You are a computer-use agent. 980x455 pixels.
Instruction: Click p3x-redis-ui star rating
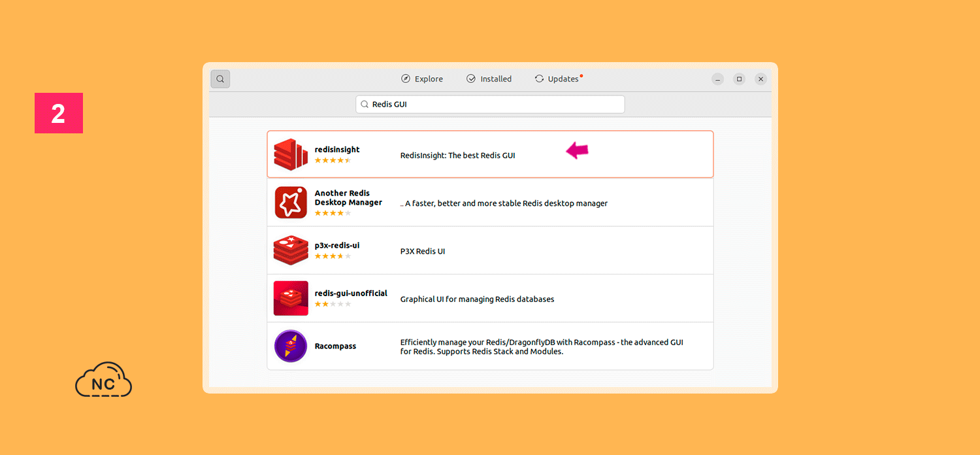[x=333, y=256]
